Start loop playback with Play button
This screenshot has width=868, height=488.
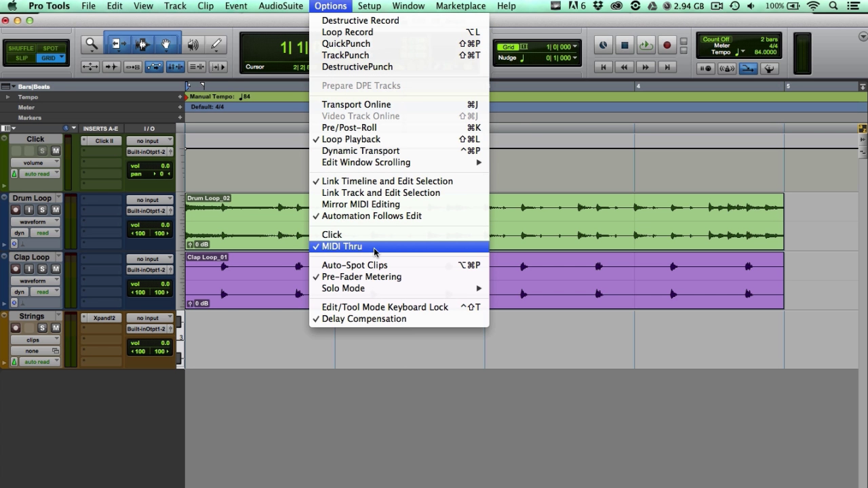tap(646, 45)
